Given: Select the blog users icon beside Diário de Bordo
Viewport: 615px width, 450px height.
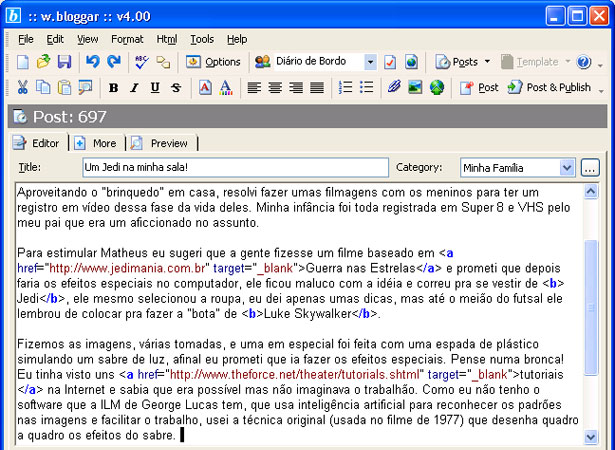Looking at the screenshot, I should pos(262,62).
